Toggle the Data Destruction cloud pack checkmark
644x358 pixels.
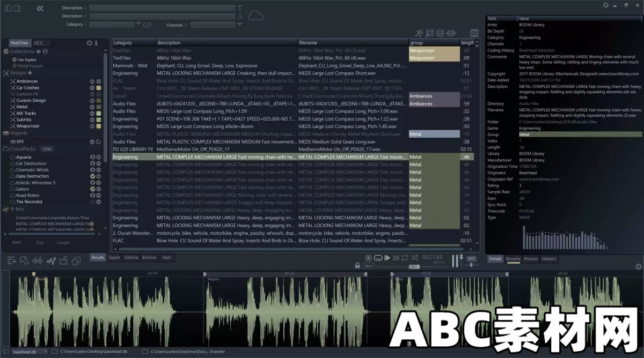pyautogui.click(x=92, y=176)
